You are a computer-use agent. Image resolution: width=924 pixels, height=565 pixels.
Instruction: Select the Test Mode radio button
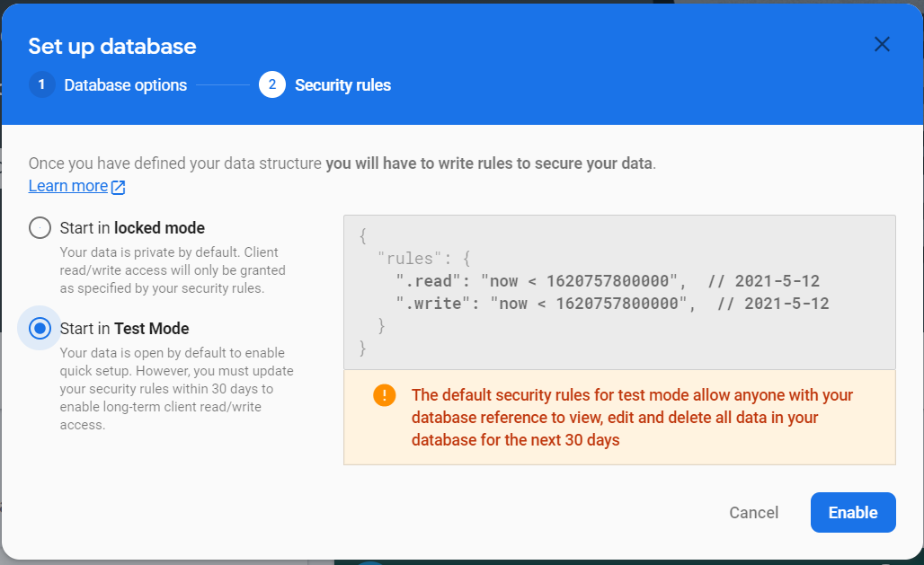tap(40, 329)
